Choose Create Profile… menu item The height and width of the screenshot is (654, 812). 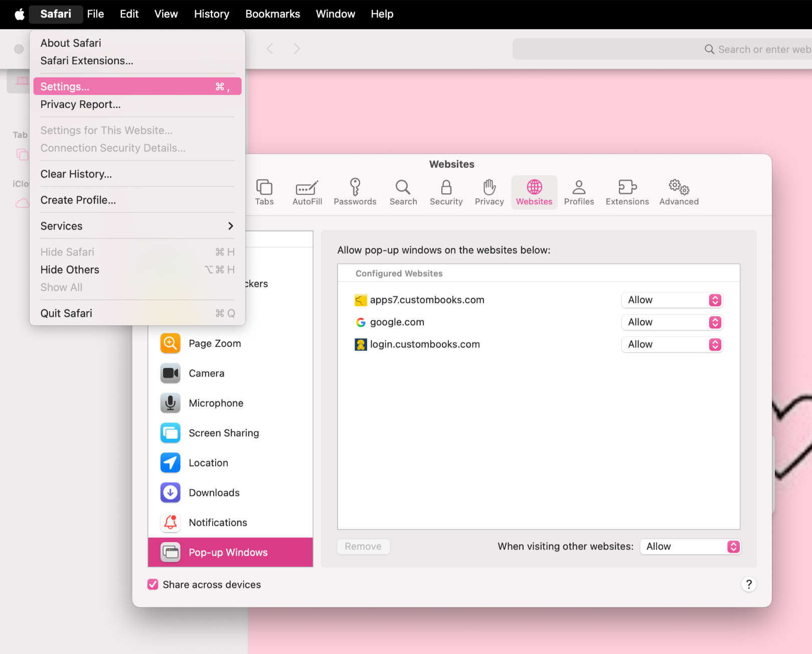(x=137, y=200)
